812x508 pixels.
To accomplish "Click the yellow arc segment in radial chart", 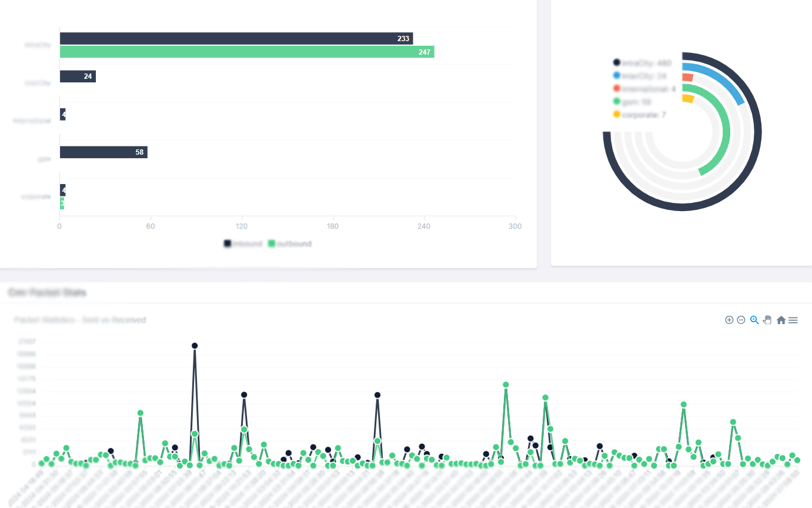I will coord(688,99).
